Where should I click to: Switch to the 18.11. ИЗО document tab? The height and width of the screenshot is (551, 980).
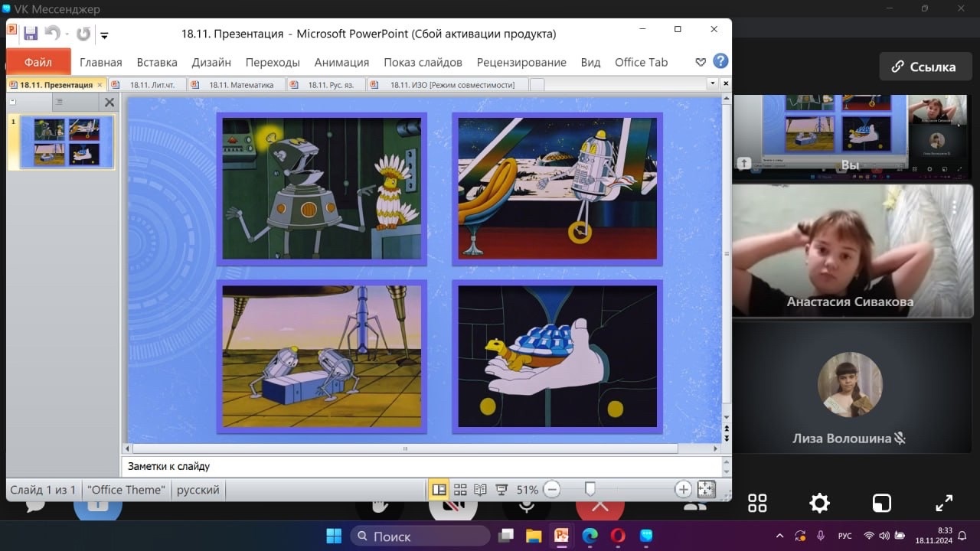[447, 84]
